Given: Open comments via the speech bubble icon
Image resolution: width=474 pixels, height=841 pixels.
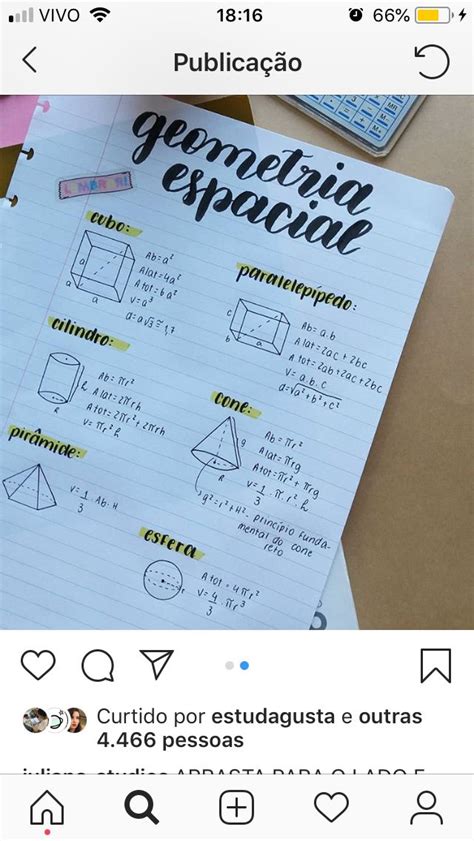Looking at the screenshot, I should click(x=98, y=666).
